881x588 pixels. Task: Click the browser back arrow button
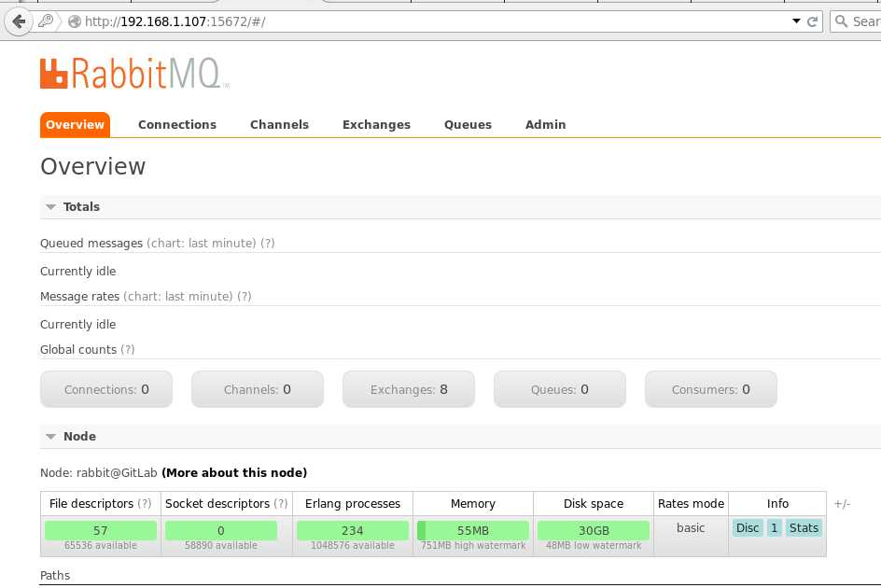(19, 21)
